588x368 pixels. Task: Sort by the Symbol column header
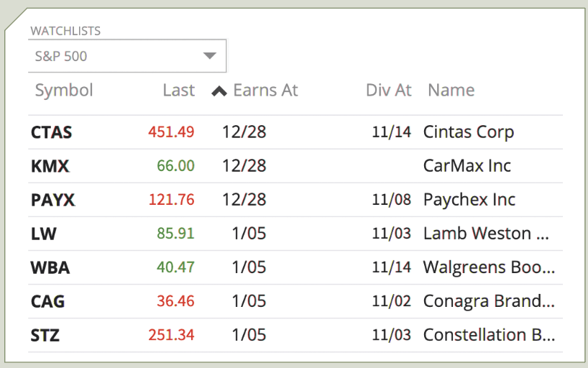point(64,90)
